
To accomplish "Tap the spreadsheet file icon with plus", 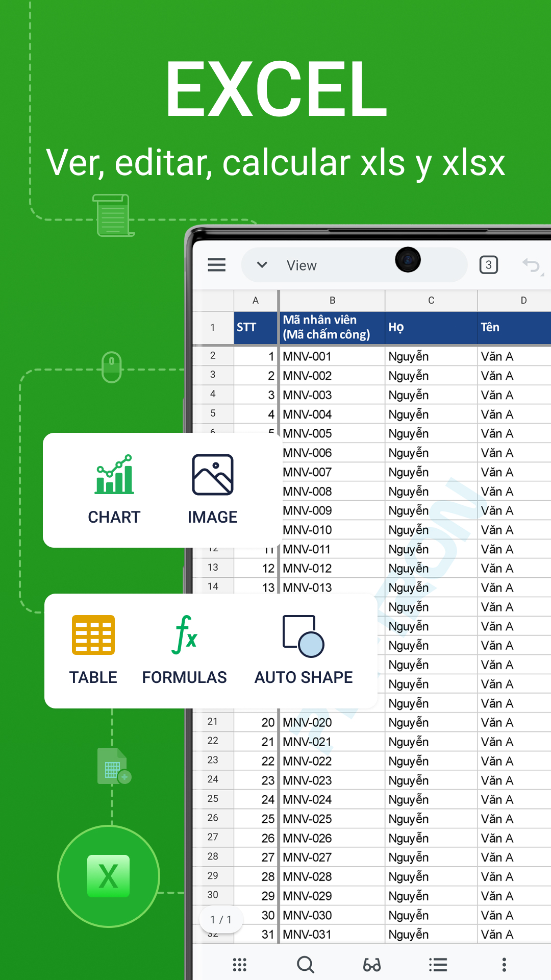I will pos(114,766).
